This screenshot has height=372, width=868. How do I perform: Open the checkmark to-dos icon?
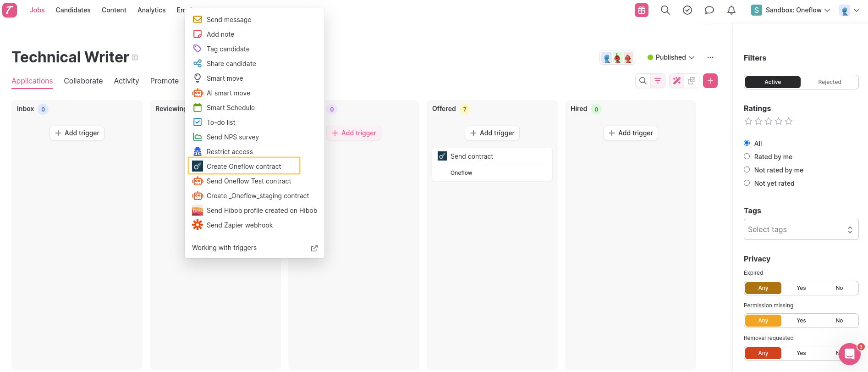point(687,10)
